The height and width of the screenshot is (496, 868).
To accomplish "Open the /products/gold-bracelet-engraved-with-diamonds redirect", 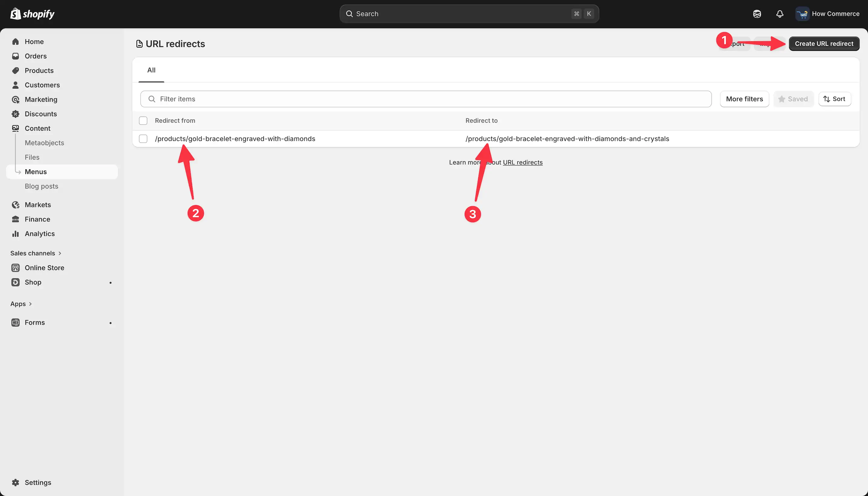I will [x=235, y=139].
